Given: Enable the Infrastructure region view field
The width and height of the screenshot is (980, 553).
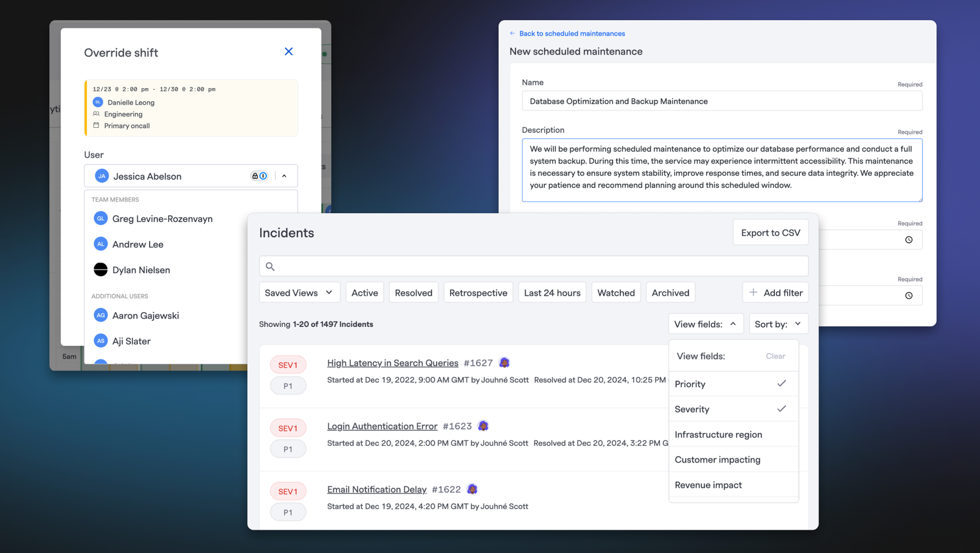Looking at the screenshot, I should click(x=733, y=434).
